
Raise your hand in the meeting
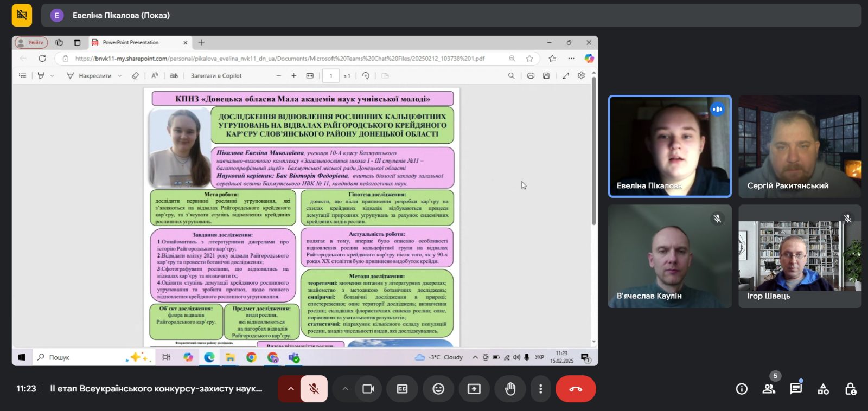pyautogui.click(x=510, y=389)
